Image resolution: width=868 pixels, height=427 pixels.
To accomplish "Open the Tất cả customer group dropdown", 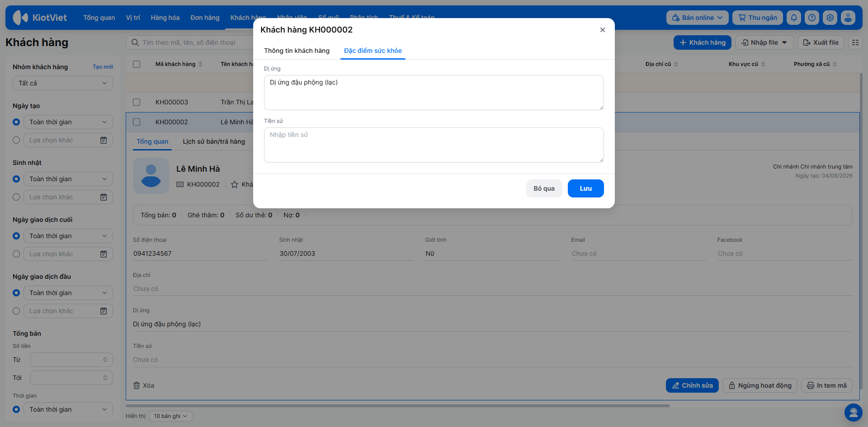I will [63, 83].
